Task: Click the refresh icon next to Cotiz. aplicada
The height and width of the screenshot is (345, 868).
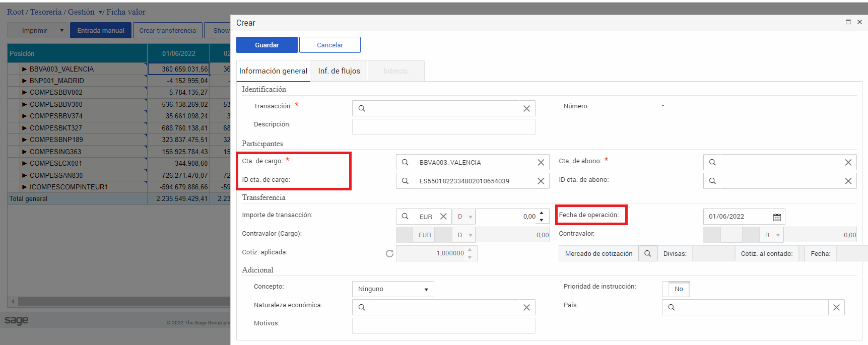Action: click(x=389, y=253)
